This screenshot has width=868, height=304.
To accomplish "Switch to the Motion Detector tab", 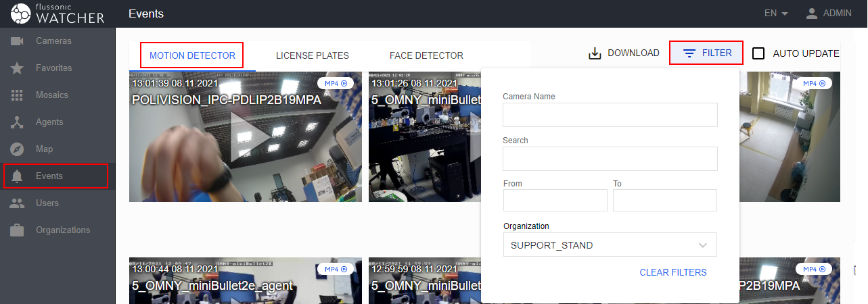I will pos(192,55).
